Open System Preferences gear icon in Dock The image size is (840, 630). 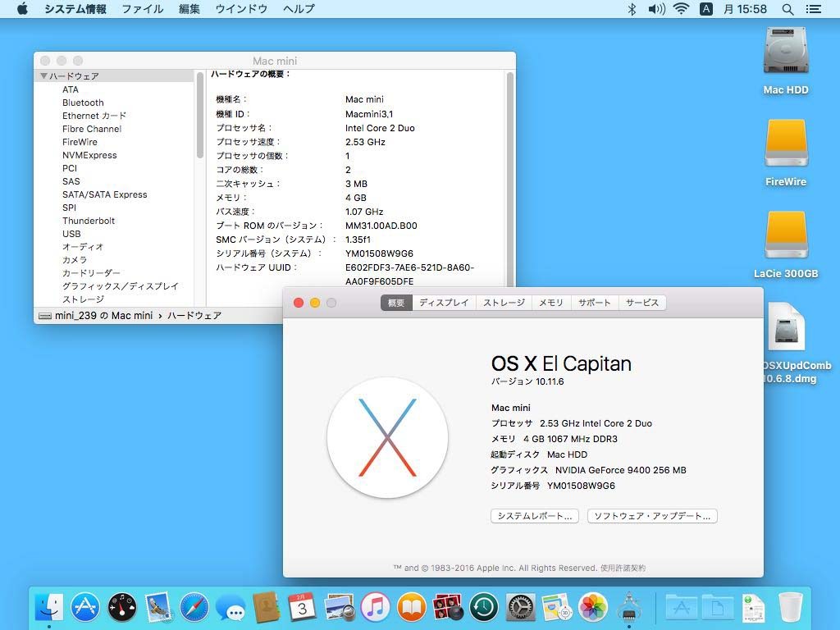[x=520, y=608]
